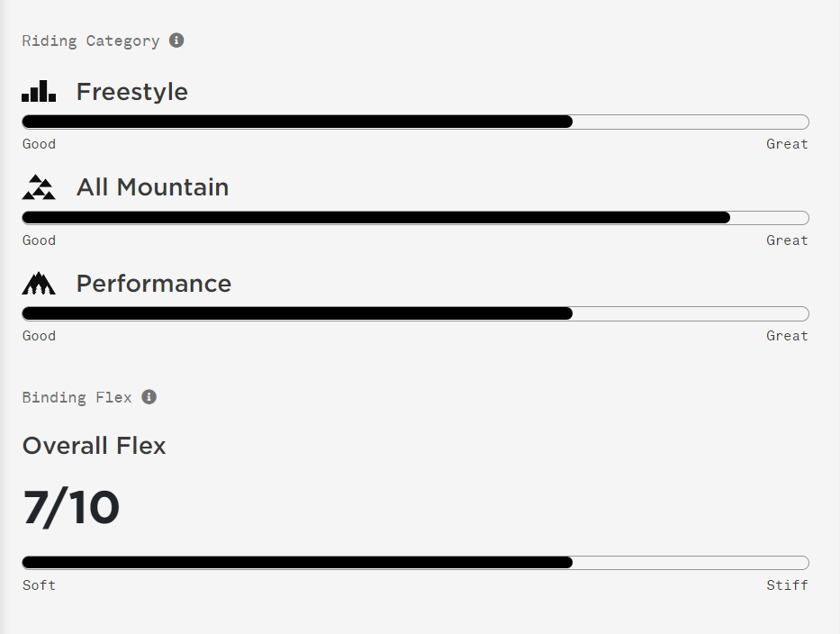Viewport: 840px width, 634px height.
Task: Select the All Mountain heading
Action: (x=153, y=187)
